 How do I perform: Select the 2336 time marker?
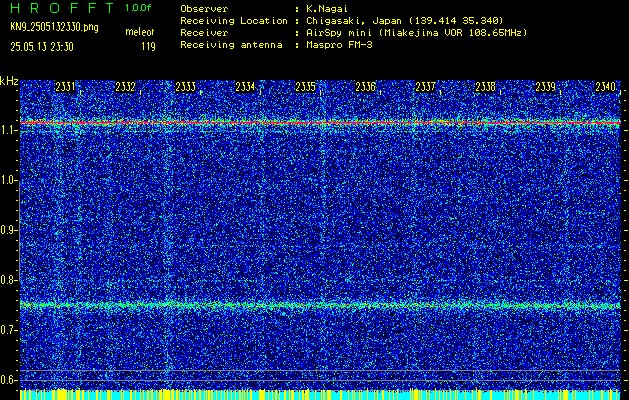365,87
